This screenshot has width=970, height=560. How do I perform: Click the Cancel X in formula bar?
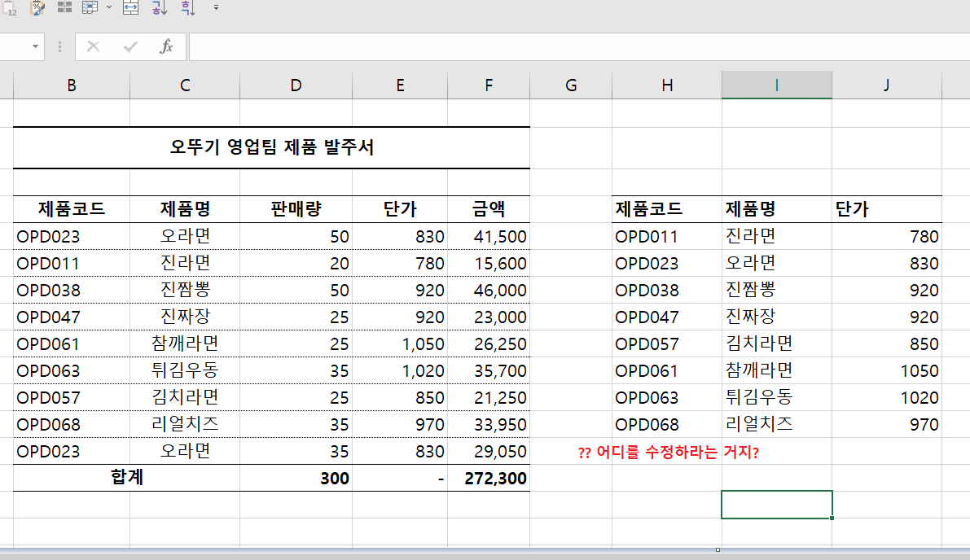coord(94,46)
